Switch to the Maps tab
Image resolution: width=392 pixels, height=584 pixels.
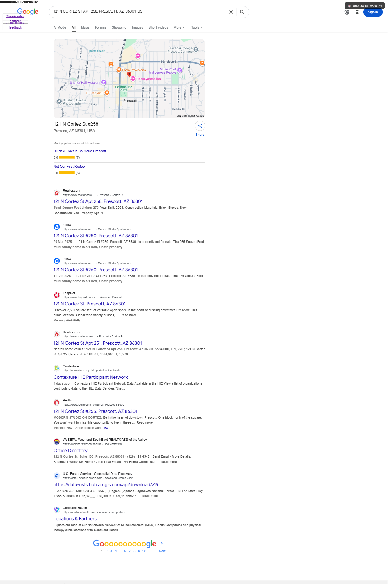point(85,27)
